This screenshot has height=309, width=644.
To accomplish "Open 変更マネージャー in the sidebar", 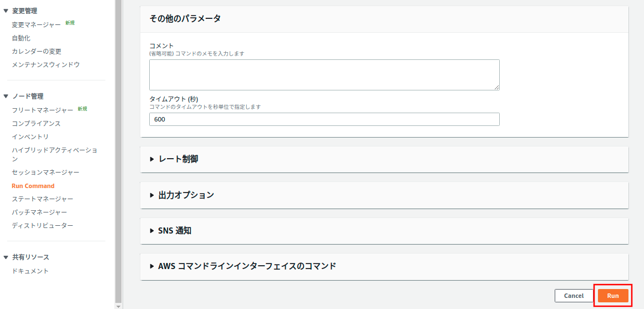I will (x=36, y=25).
